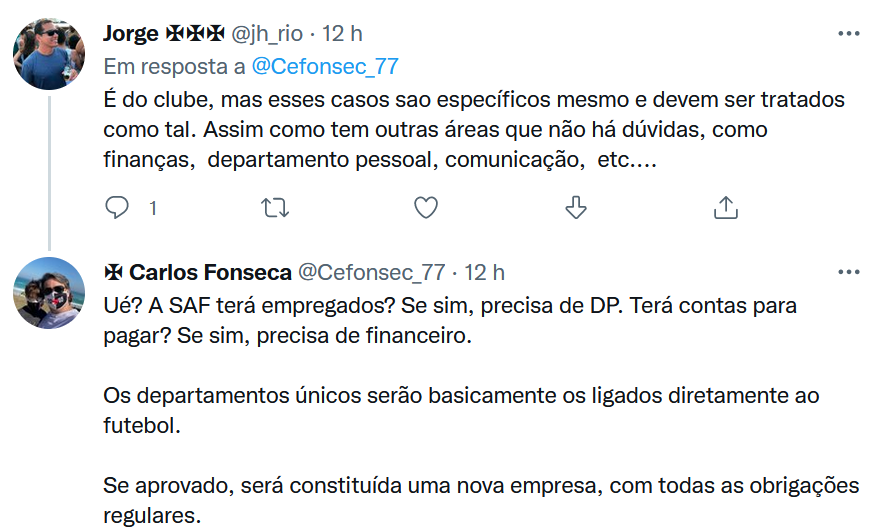Open the tweet paragraph 'Os departamentos únicos'
Screen dimensions: 882x532
coord(460,408)
